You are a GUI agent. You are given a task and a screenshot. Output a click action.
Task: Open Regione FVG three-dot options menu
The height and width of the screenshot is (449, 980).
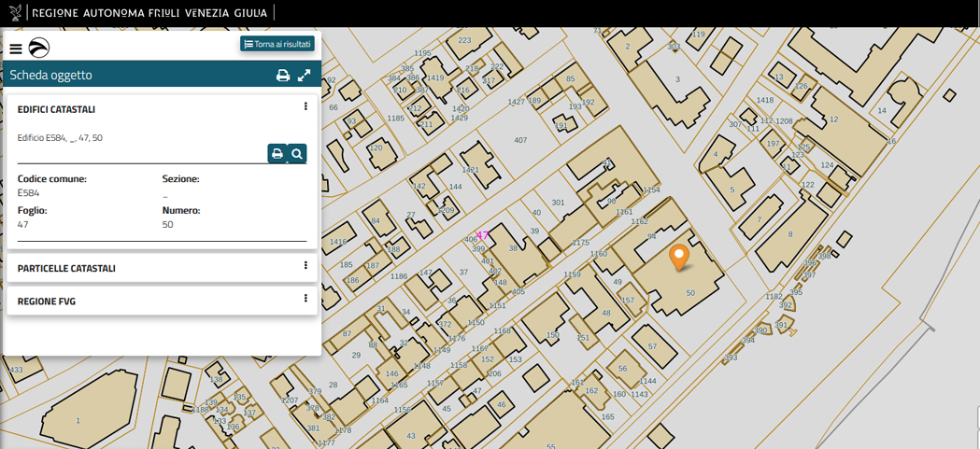(305, 300)
